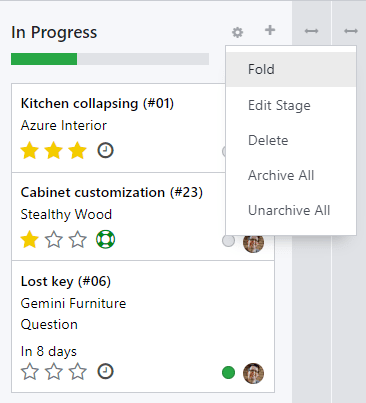
Task: Set second star on Lost key ticket
Action: click(x=54, y=372)
